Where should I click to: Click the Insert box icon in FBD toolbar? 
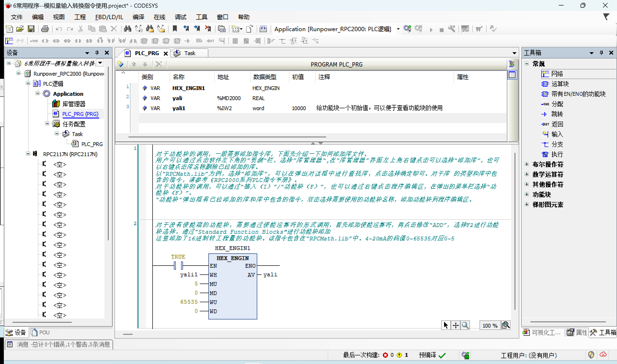[x=144, y=41]
